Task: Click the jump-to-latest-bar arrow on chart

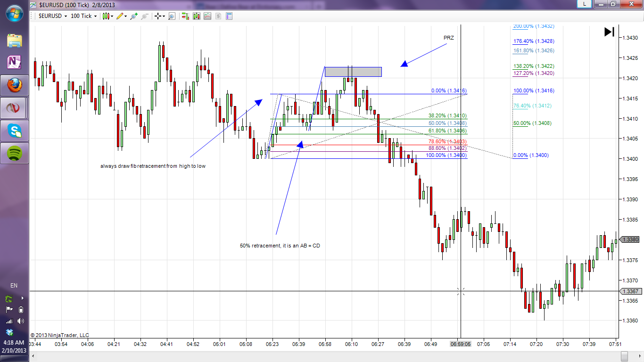Action: coord(609,32)
